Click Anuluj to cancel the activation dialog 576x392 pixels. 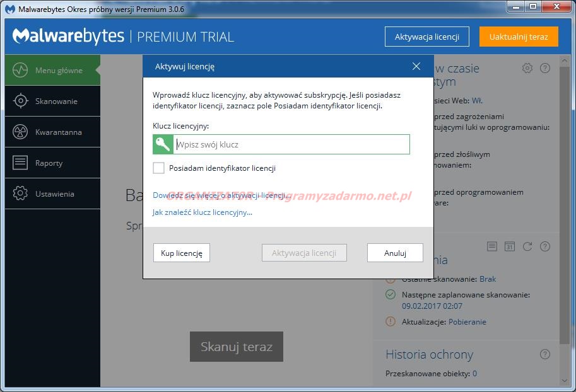click(x=395, y=253)
